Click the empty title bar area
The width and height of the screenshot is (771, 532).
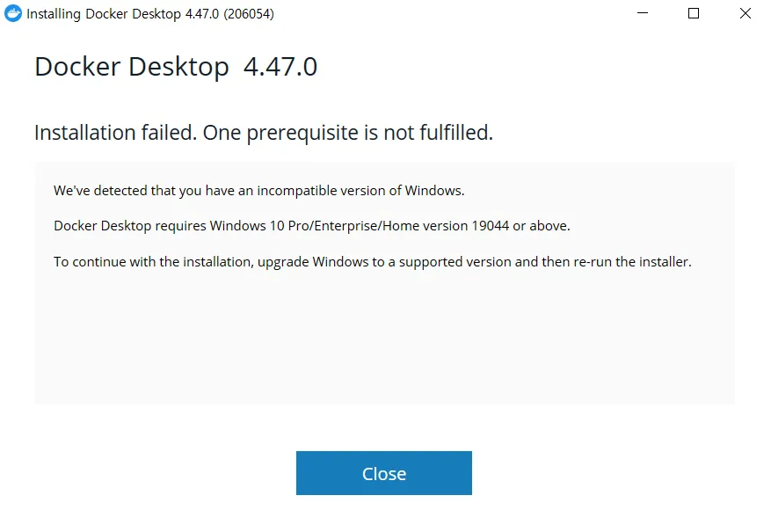click(440, 14)
